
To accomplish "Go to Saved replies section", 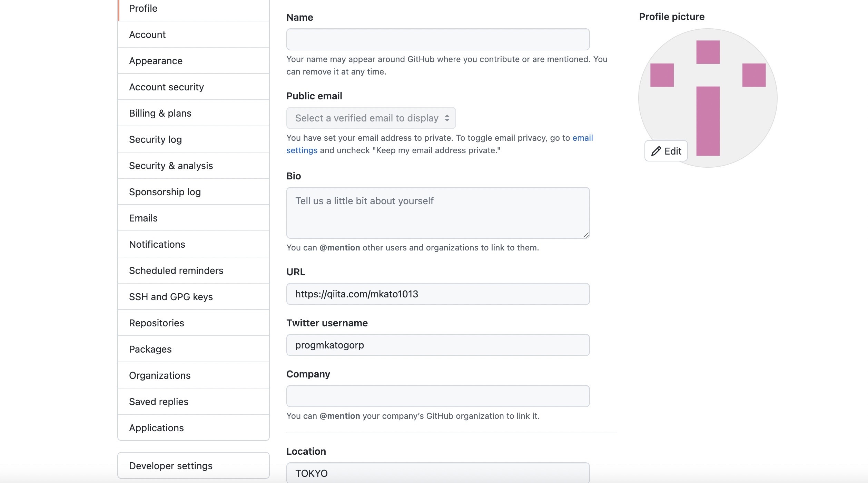I will pos(159,402).
